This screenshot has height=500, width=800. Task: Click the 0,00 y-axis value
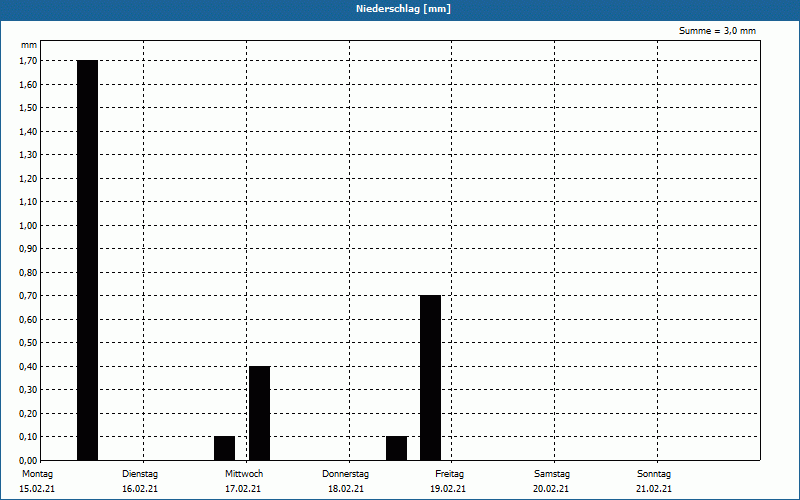[x=28, y=460]
